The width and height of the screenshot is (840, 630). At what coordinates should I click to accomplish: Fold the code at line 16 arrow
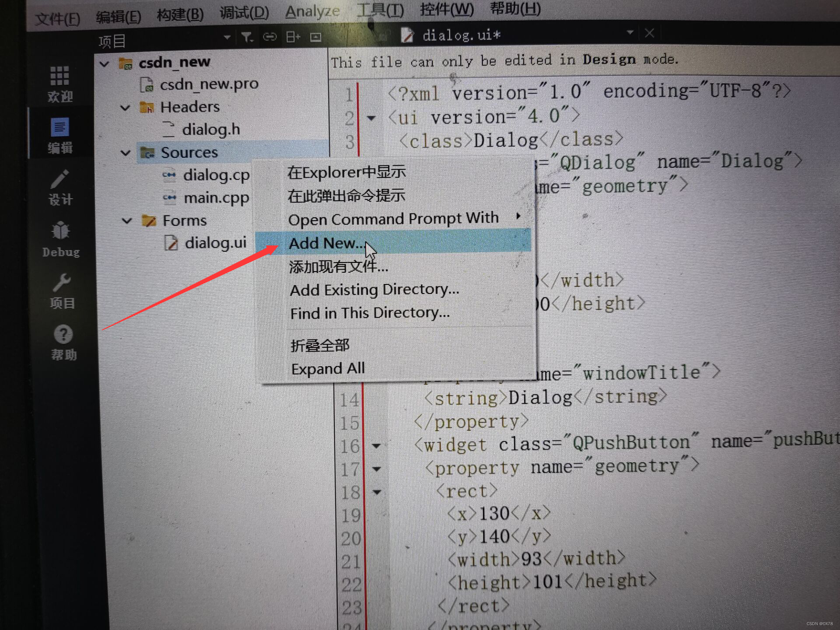tap(376, 446)
